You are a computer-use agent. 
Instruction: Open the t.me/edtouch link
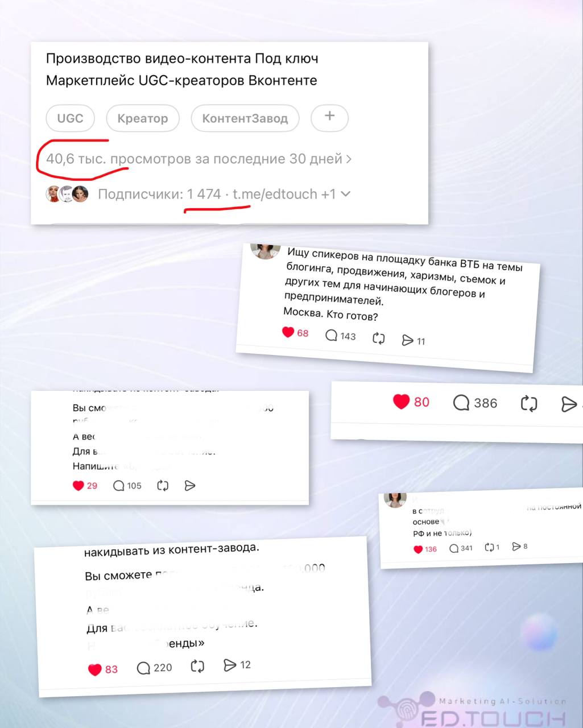tap(275, 194)
